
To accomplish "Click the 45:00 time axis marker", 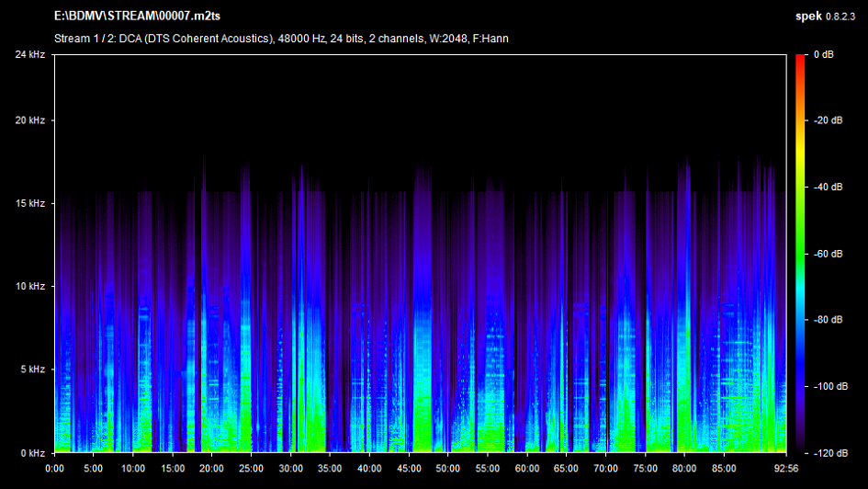I will 409,467.
